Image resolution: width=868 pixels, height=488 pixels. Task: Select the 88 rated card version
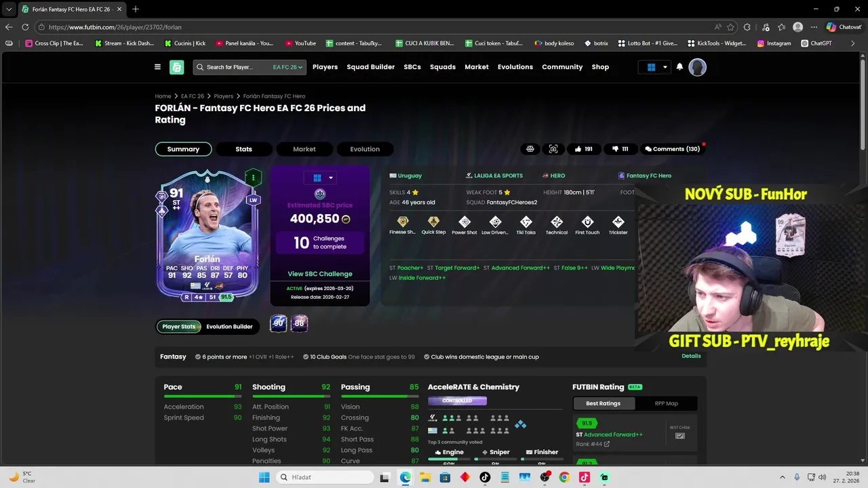coord(300,323)
